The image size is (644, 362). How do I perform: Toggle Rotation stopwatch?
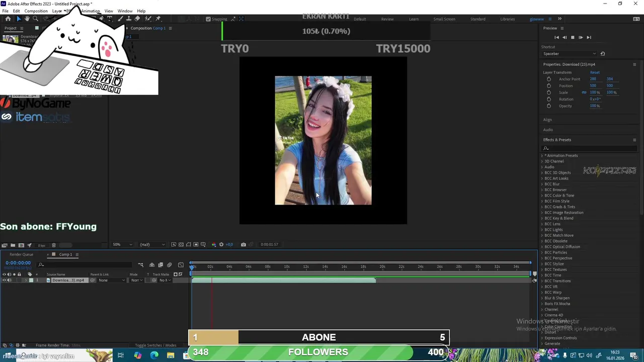[549, 99]
